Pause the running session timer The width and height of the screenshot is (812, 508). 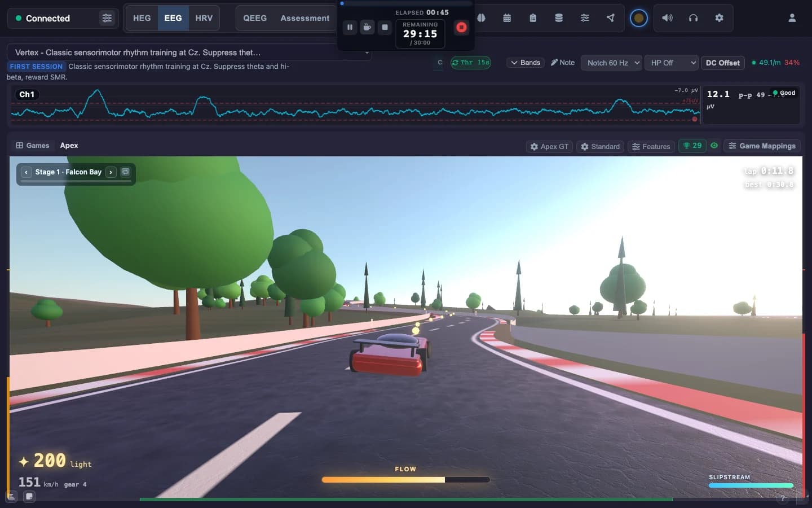click(x=350, y=27)
